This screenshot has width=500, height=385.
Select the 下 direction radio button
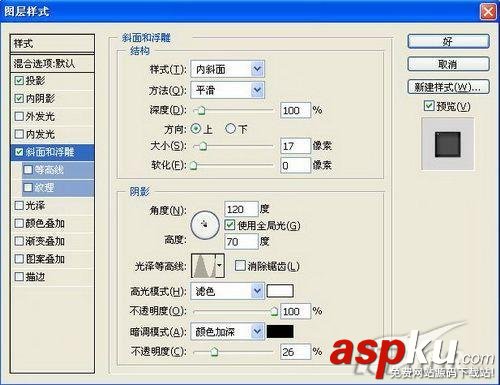point(230,129)
